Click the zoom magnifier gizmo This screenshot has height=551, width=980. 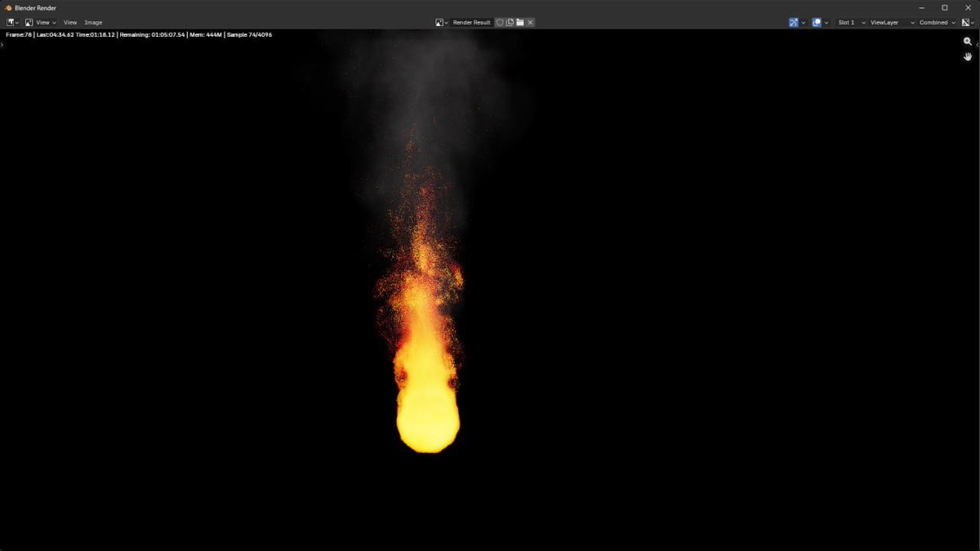click(968, 41)
